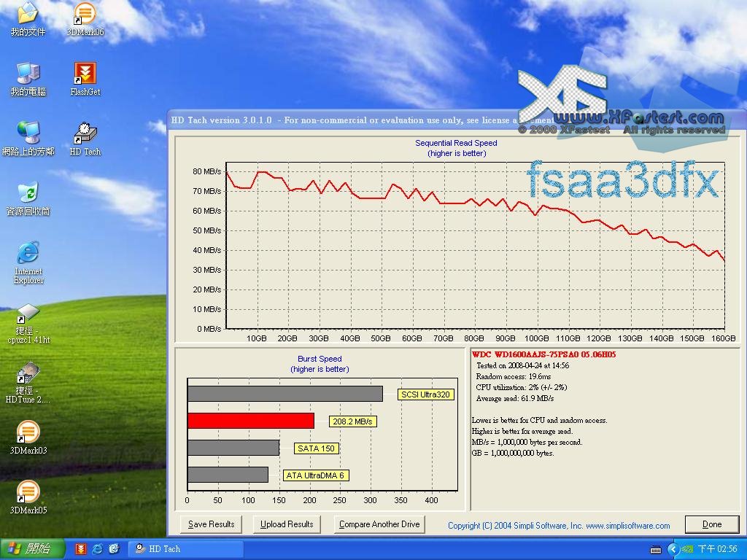Launch FlashGet from the Quick Launch bar
Screen dimensions: 747x560
click(81, 549)
